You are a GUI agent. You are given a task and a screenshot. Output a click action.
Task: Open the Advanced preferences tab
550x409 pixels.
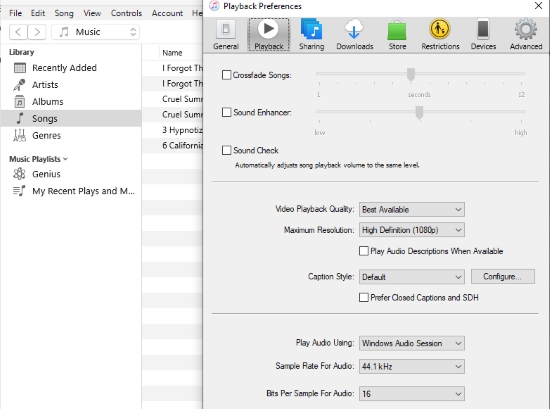point(526,34)
